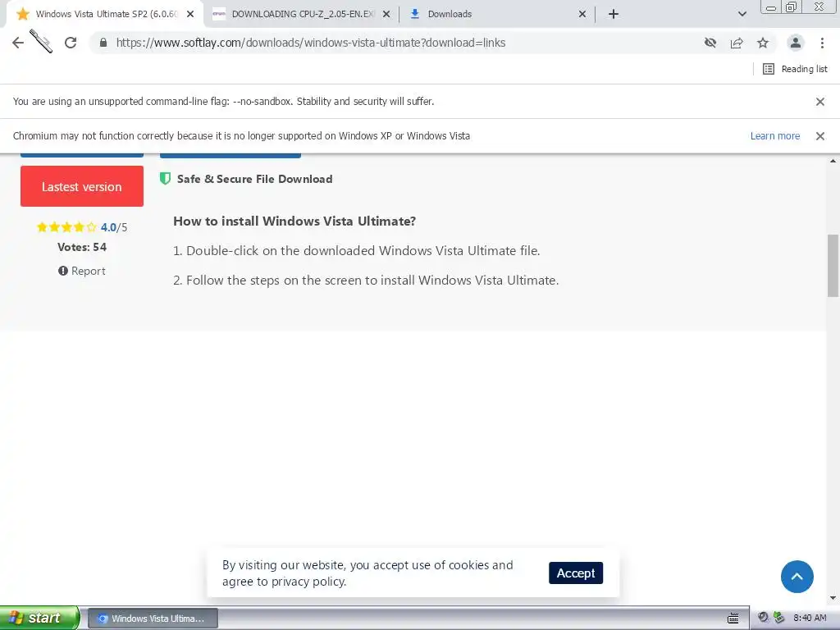The image size is (840, 630).
Task: Click the 8:40 AM taskbar clock
Action: point(810,619)
